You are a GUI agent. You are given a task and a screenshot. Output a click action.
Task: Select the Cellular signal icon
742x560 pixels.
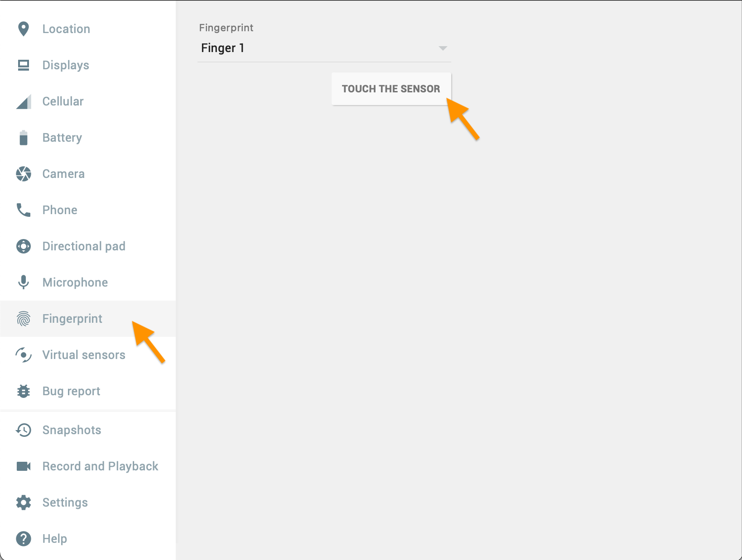pos(24,102)
